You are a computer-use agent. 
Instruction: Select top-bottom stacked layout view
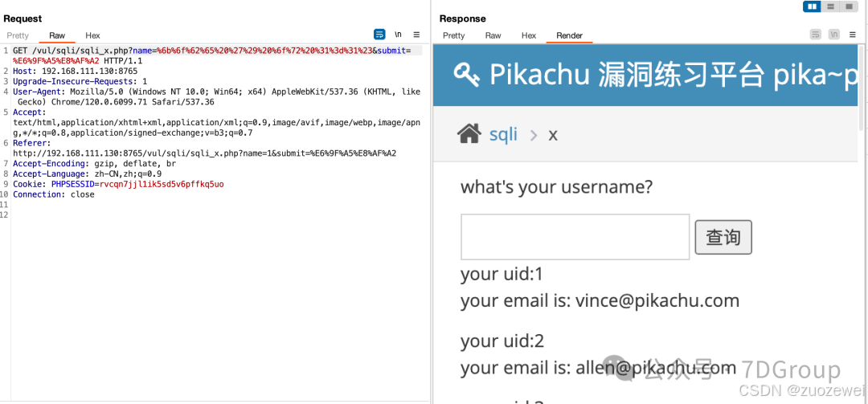click(829, 6)
